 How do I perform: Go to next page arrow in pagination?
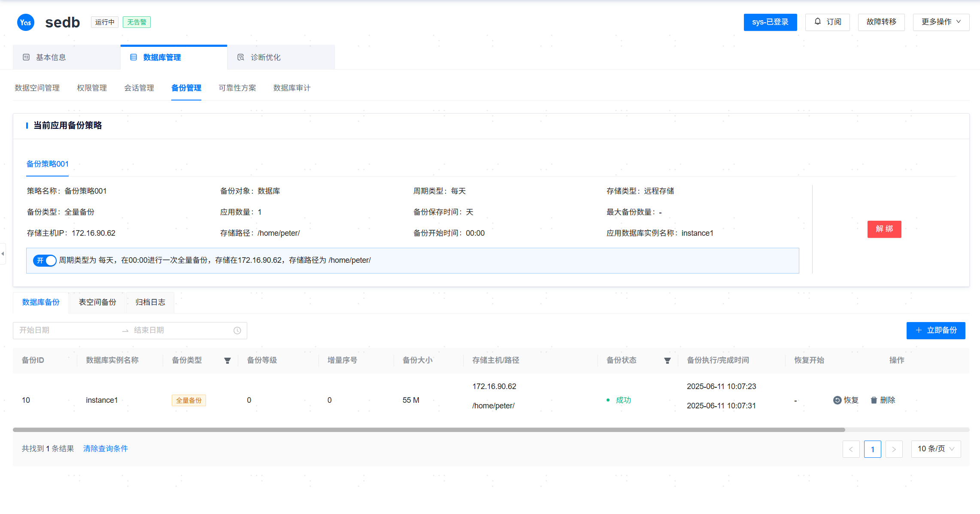[x=894, y=449]
